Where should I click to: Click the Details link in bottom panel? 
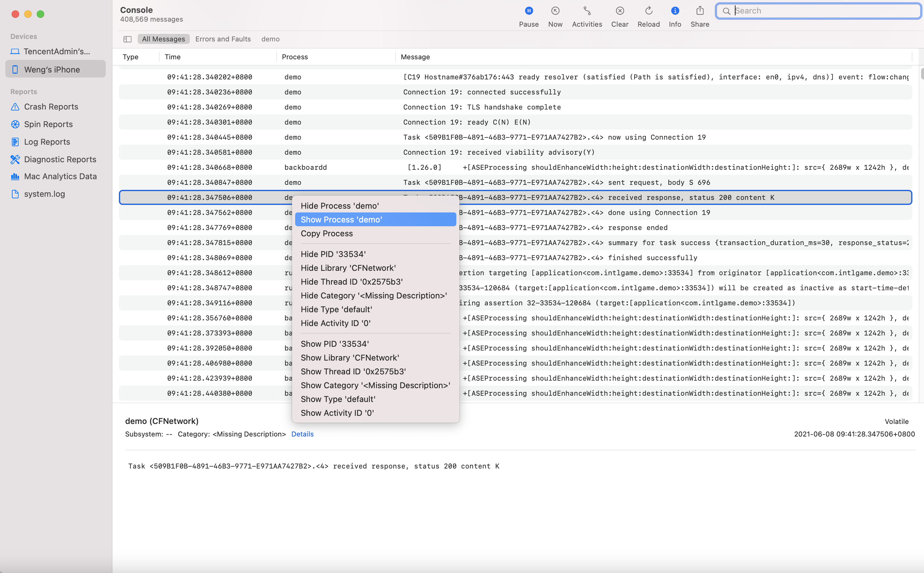[302, 434]
